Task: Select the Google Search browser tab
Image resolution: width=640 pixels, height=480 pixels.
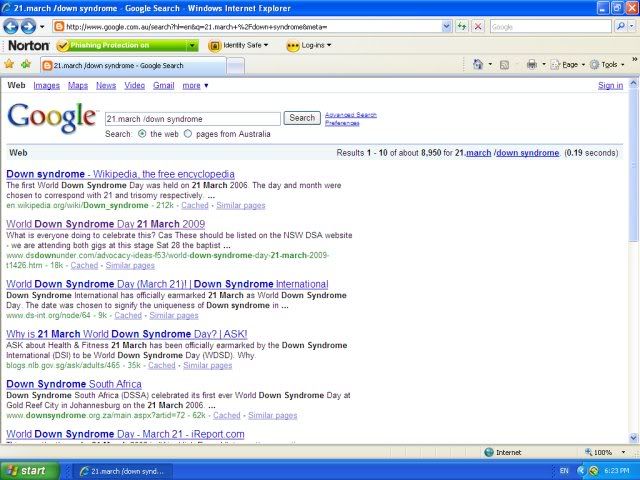Action: click(133, 66)
